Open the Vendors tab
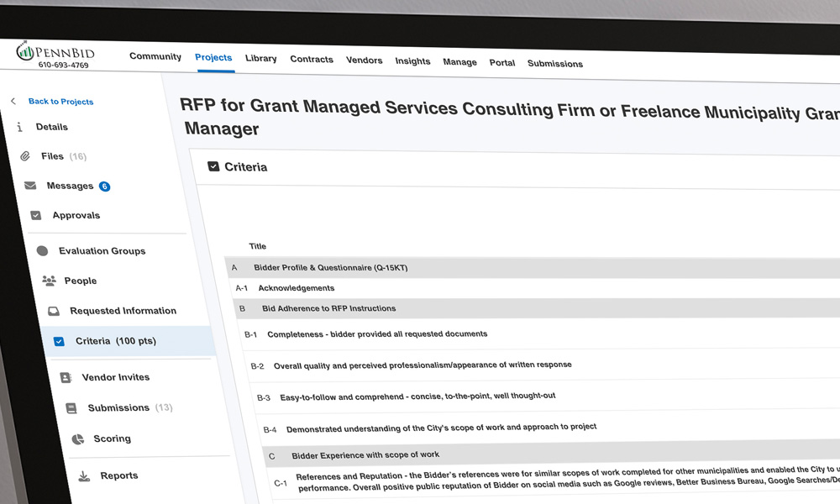Screen dimensions: 840x504 [x=364, y=60]
